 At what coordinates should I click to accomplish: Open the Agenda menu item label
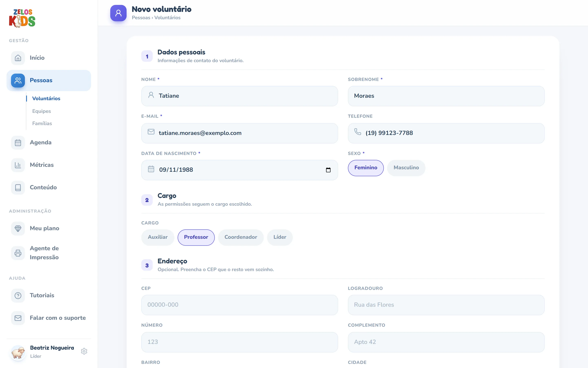click(x=41, y=142)
